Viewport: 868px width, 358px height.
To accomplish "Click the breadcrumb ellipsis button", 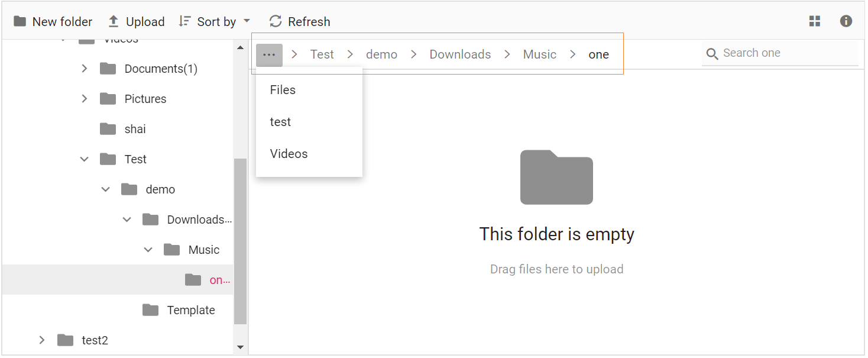I will click(269, 54).
